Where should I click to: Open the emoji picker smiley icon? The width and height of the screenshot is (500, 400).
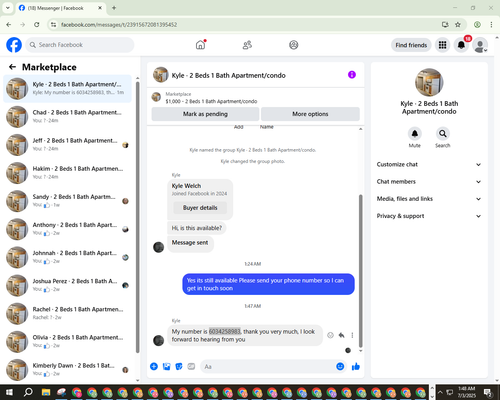tap(340, 367)
